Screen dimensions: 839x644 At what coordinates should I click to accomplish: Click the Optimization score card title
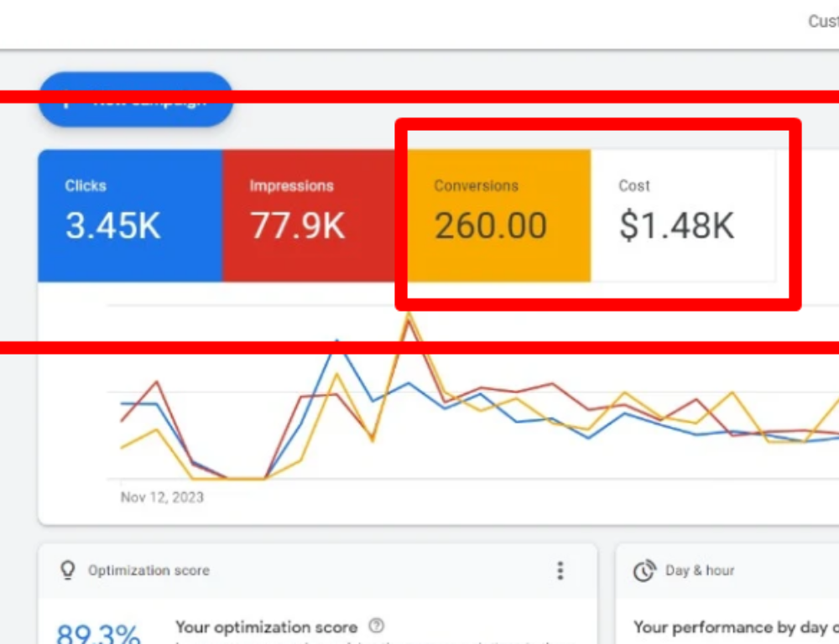(x=149, y=571)
